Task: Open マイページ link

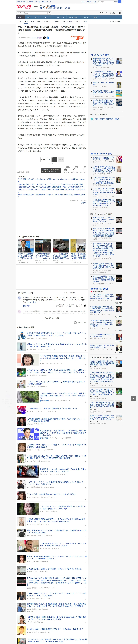Action: coord(103,13)
